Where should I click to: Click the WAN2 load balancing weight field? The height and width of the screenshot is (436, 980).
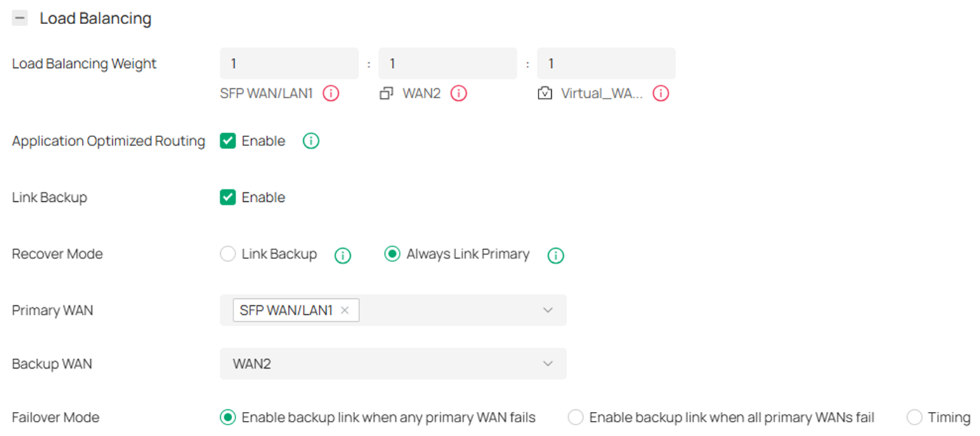(447, 63)
